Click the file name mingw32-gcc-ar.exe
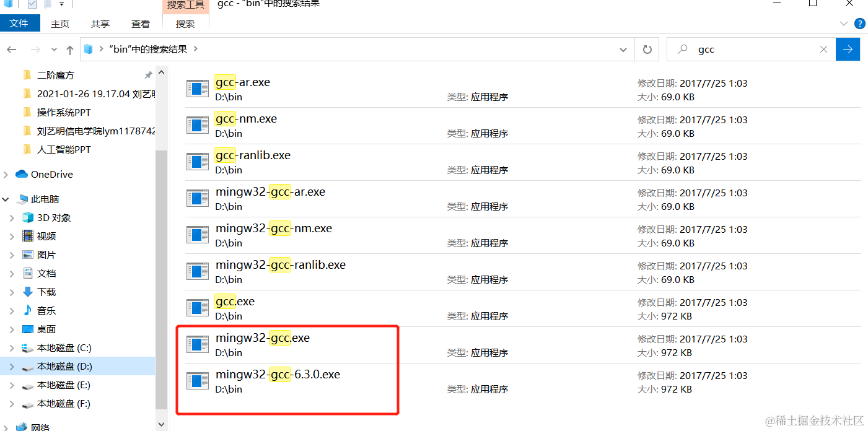The width and height of the screenshot is (868, 431). [270, 192]
